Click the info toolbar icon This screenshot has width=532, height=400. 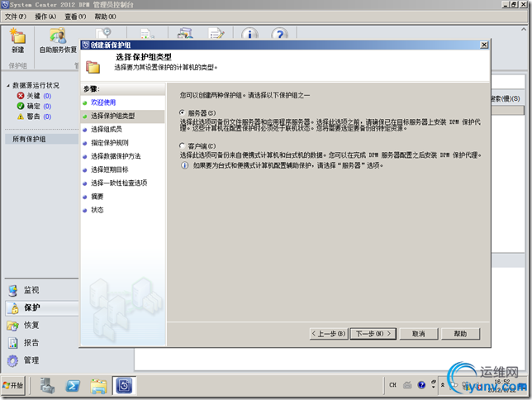coord(249,34)
